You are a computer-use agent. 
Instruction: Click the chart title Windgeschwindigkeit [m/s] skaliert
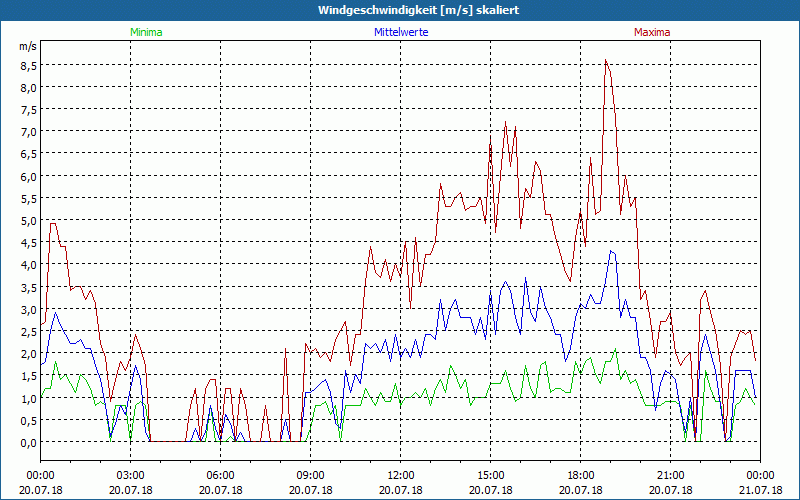pyautogui.click(x=418, y=10)
